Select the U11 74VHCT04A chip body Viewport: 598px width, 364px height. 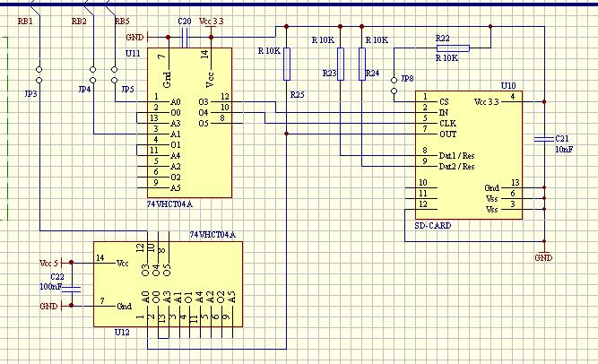(x=189, y=123)
